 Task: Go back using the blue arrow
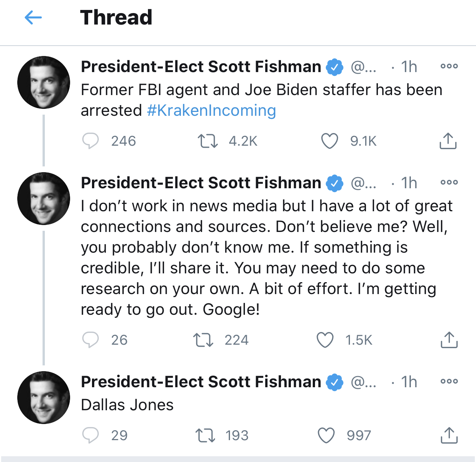(x=33, y=17)
